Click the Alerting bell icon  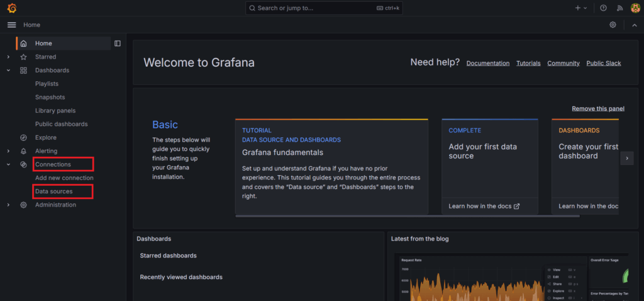coord(23,151)
